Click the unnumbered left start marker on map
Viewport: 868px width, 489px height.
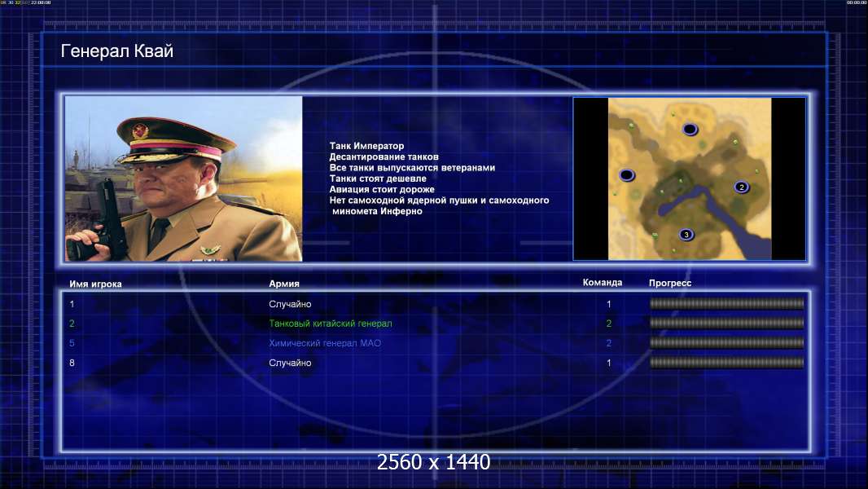click(627, 175)
